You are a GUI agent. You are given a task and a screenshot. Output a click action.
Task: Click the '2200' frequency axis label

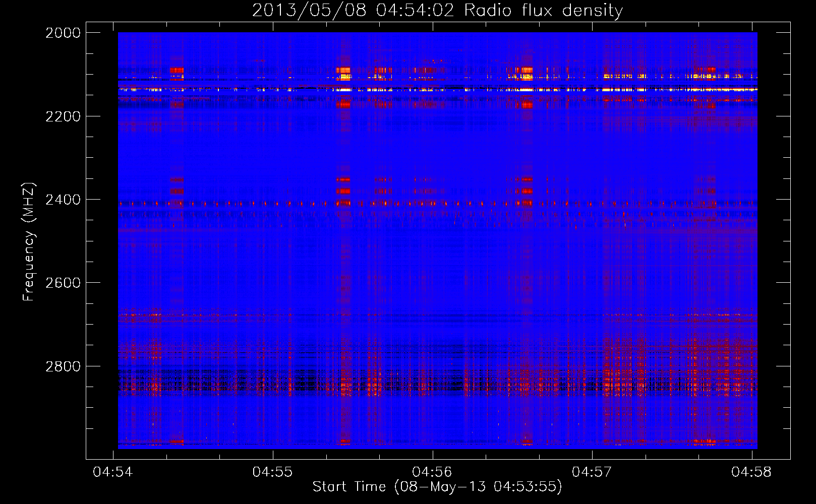tap(63, 116)
